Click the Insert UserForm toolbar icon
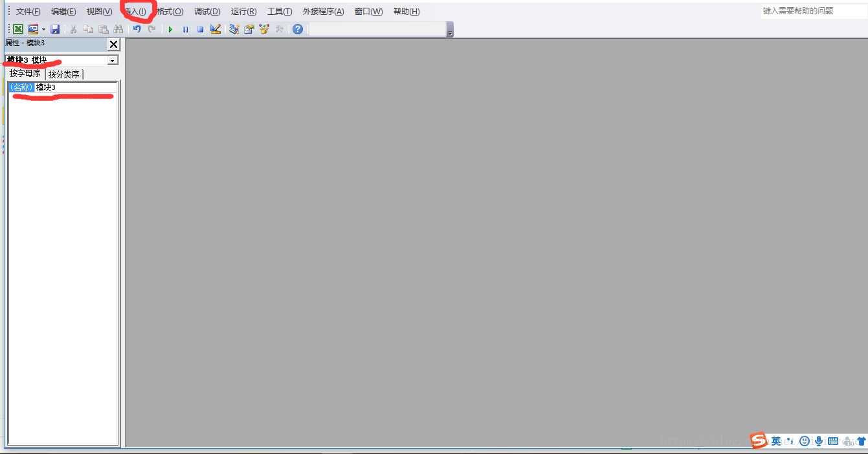 pyautogui.click(x=33, y=29)
